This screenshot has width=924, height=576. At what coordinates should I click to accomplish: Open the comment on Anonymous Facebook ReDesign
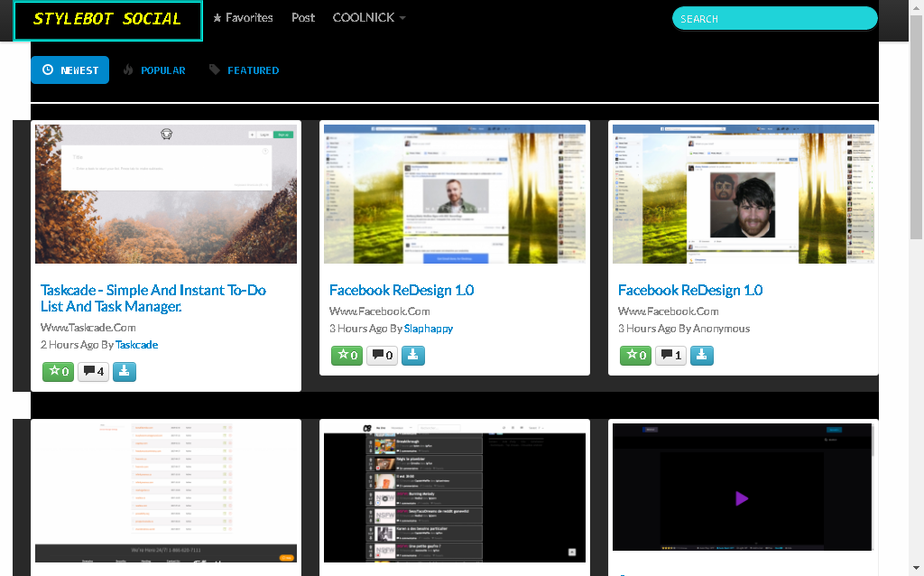tap(670, 355)
